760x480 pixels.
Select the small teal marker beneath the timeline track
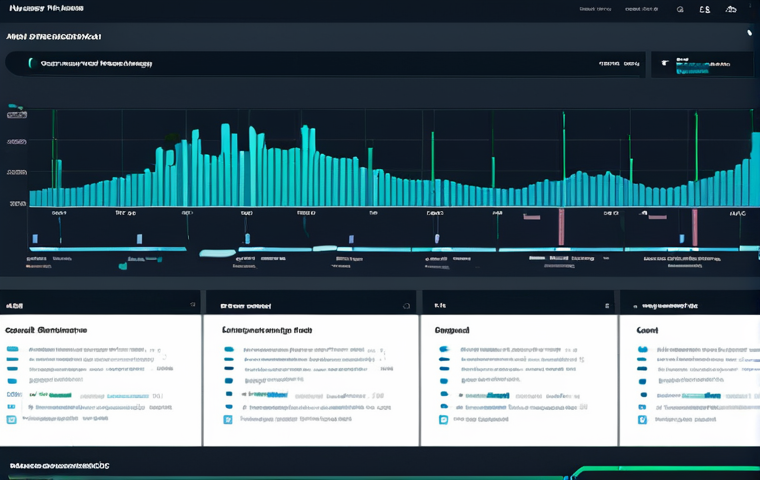pos(123,266)
